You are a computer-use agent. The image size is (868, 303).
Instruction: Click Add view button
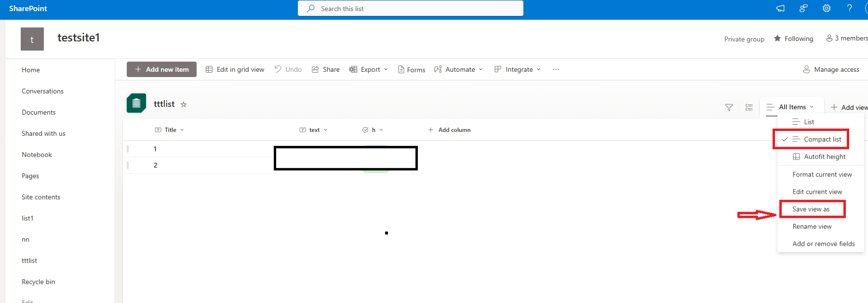click(x=849, y=107)
